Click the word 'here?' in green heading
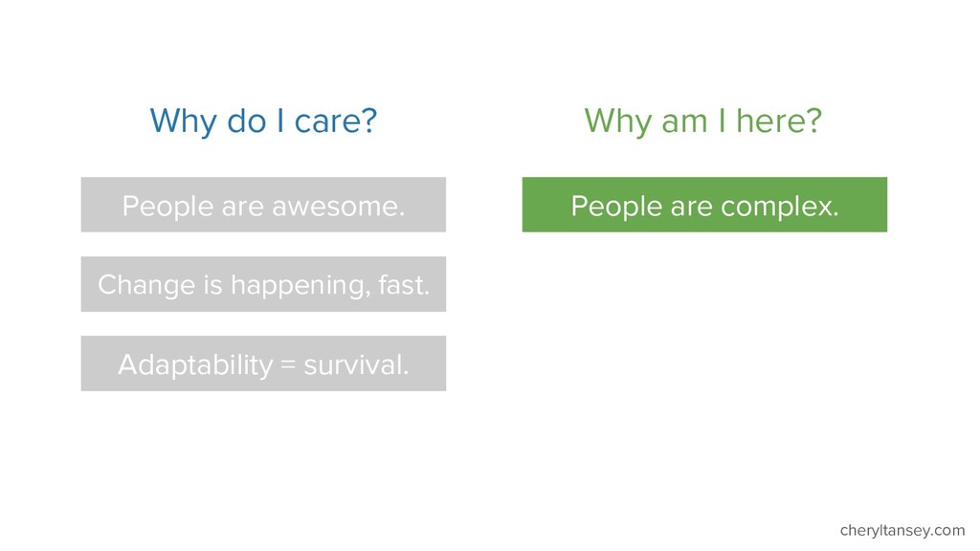 tap(779, 121)
